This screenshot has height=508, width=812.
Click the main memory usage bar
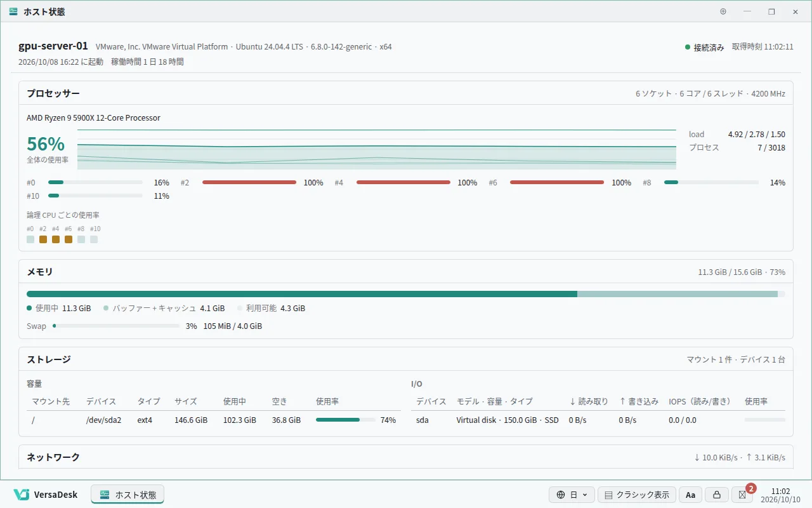pyautogui.click(x=406, y=294)
